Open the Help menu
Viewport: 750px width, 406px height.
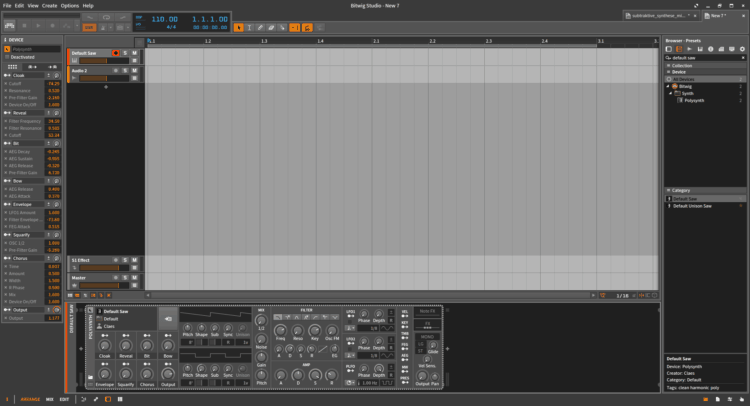tap(88, 6)
